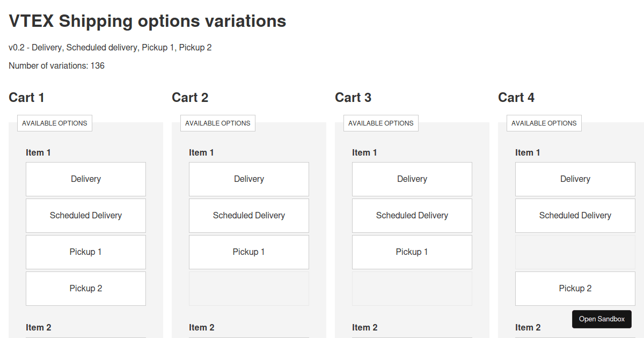The height and width of the screenshot is (338, 644).
Task: Select Delivery option for Item 1 in Cart 1
Action: click(86, 179)
